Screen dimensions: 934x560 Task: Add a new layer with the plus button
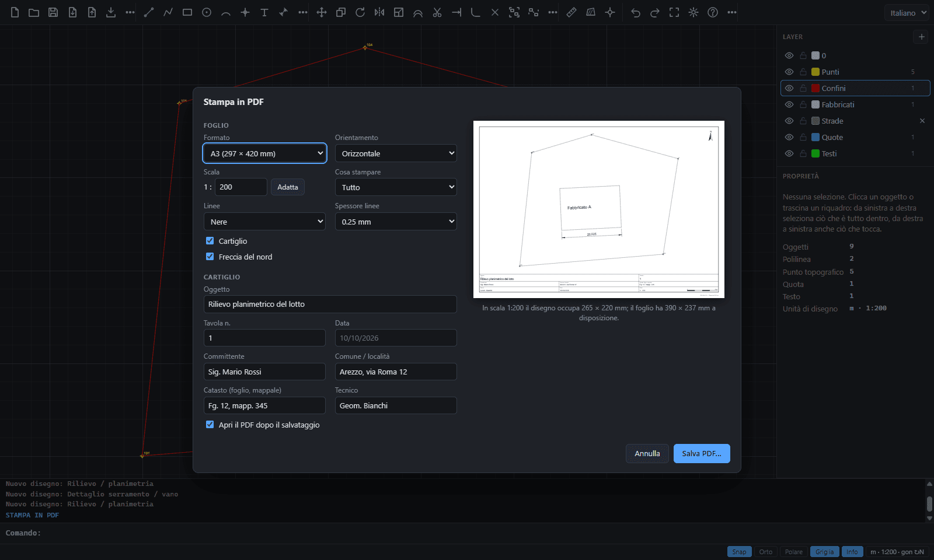pos(922,37)
